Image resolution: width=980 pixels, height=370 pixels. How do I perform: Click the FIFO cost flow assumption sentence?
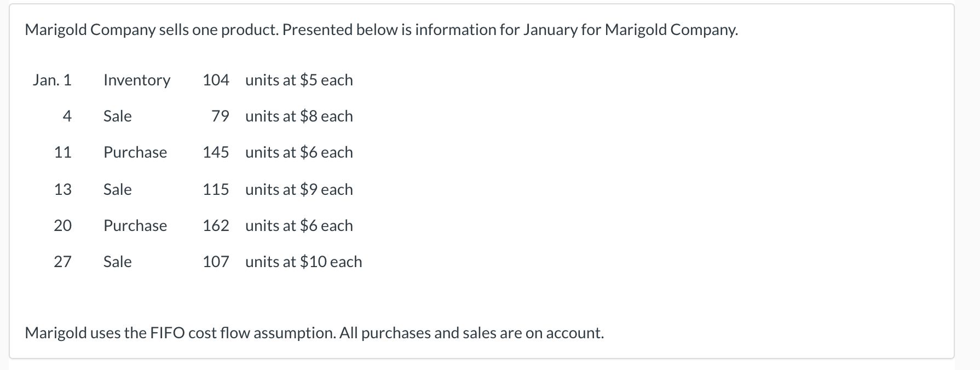(314, 333)
